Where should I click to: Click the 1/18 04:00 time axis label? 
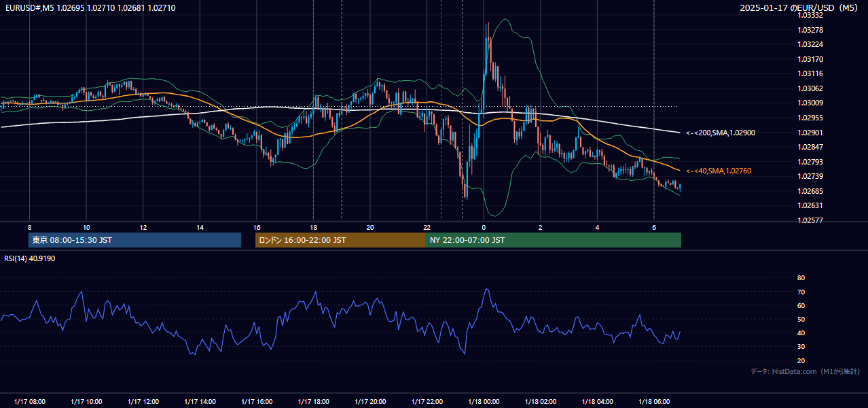597,402
